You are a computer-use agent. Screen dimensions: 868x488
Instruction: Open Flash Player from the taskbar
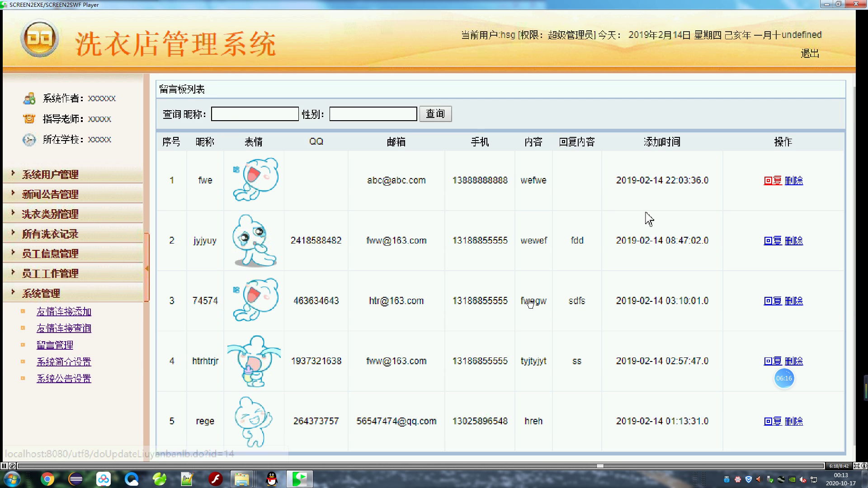click(215, 479)
